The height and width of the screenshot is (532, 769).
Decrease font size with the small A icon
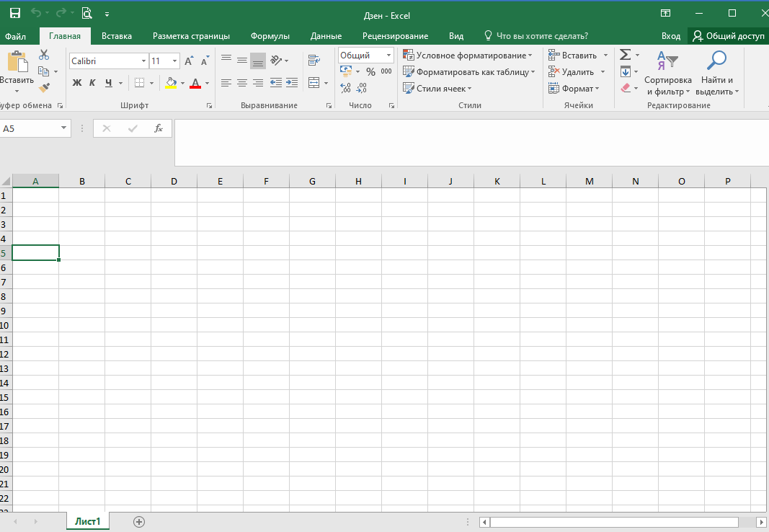click(205, 61)
